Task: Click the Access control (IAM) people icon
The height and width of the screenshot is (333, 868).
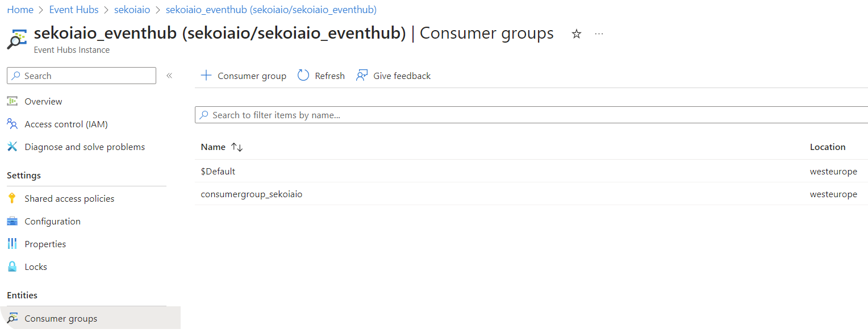Action: click(12, 124)
